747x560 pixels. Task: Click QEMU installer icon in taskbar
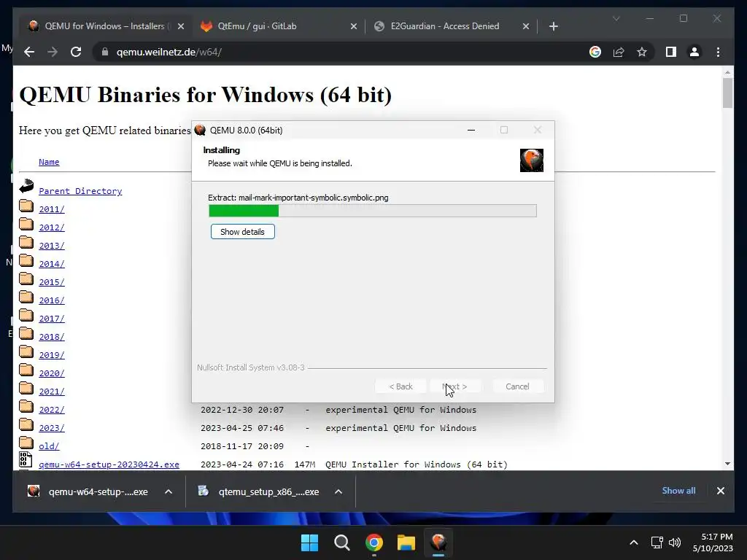tap(438, 542)
